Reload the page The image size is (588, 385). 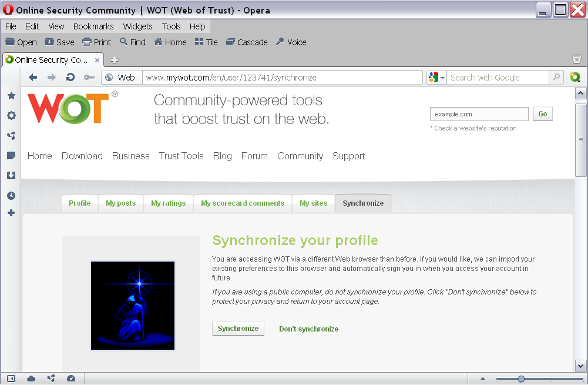pyautogui.click(x=70, y=78)
